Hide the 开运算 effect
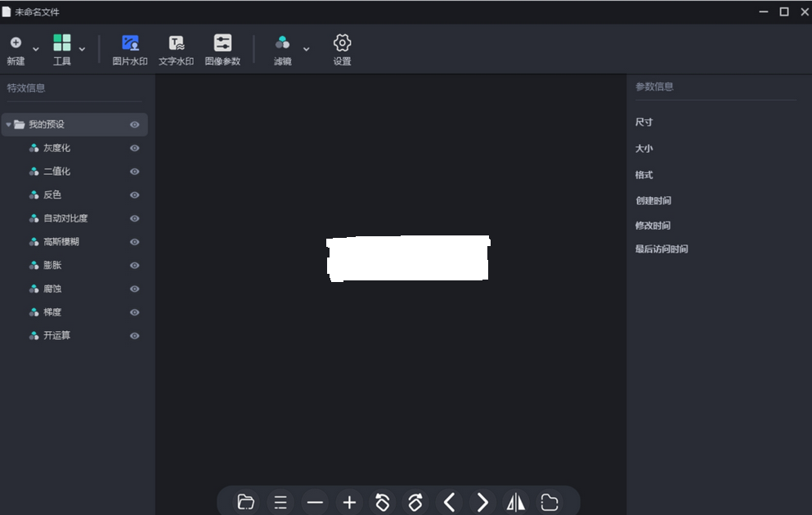This screenshot has width=812, height=515. (135, 336)
